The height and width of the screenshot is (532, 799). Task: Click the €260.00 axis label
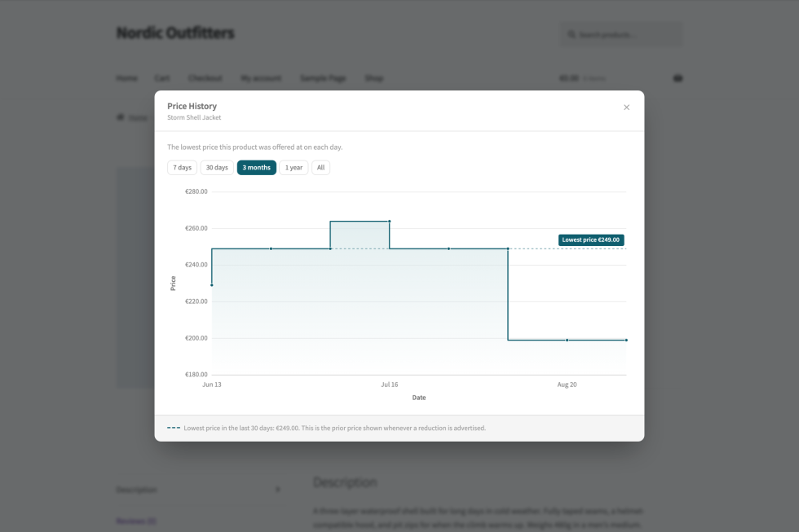click(196, 228)
